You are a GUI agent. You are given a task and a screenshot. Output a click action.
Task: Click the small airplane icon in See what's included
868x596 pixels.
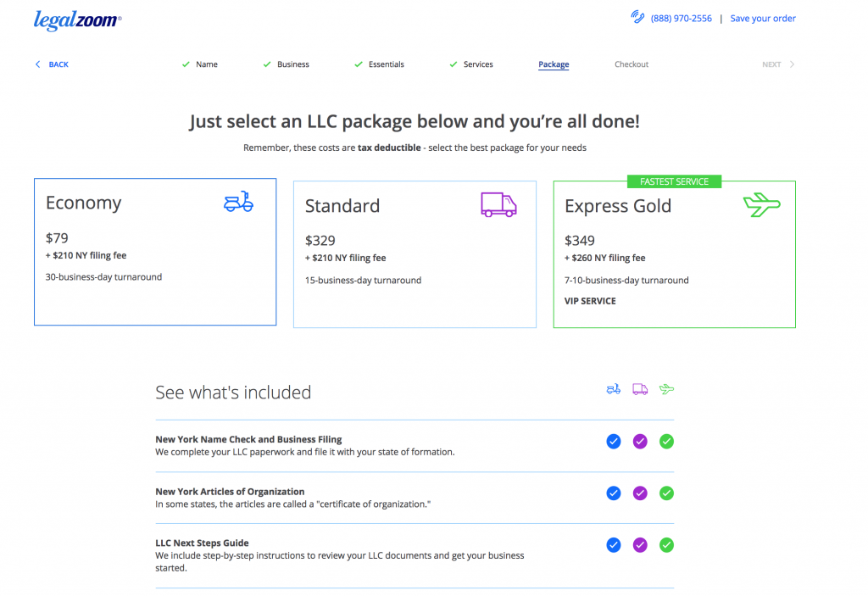(666, 389)
